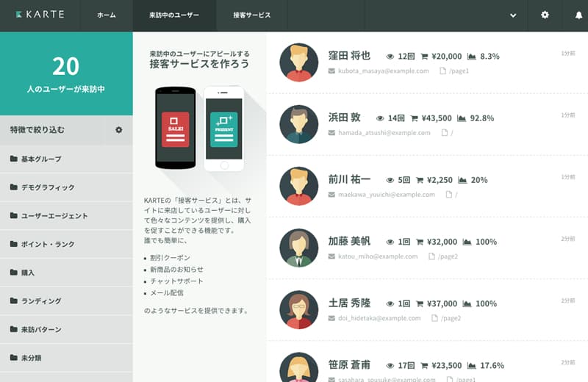Click the cart icon beside ¥23,500
This screenshot has height=382, width=588.
424,366
